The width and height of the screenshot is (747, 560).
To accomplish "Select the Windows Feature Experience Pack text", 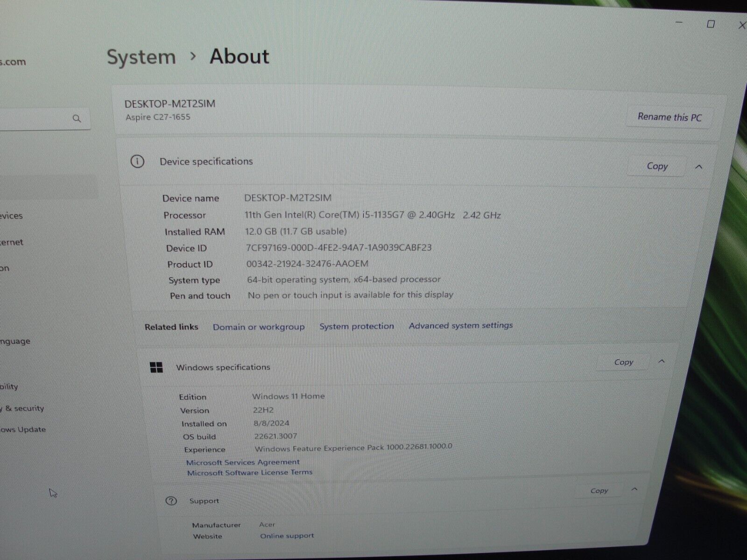I will 353,448.
